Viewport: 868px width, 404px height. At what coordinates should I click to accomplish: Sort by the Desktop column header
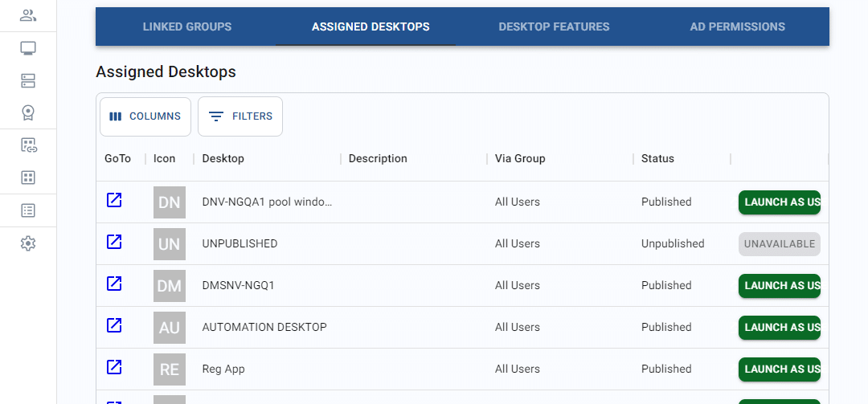(223, 159)
